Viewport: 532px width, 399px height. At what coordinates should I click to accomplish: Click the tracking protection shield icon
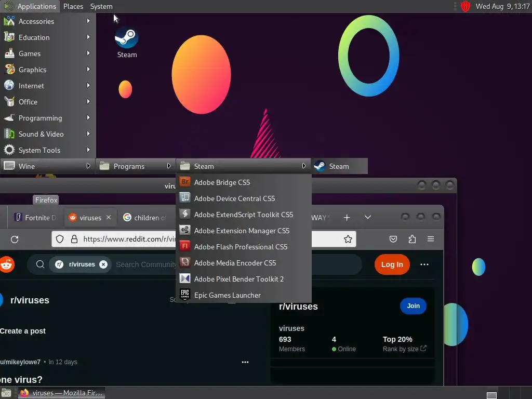pos(60,239)
